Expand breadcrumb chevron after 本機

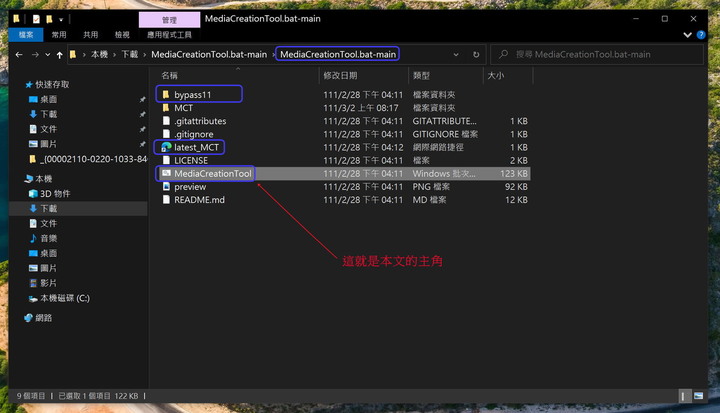click(x=114, y=55)
